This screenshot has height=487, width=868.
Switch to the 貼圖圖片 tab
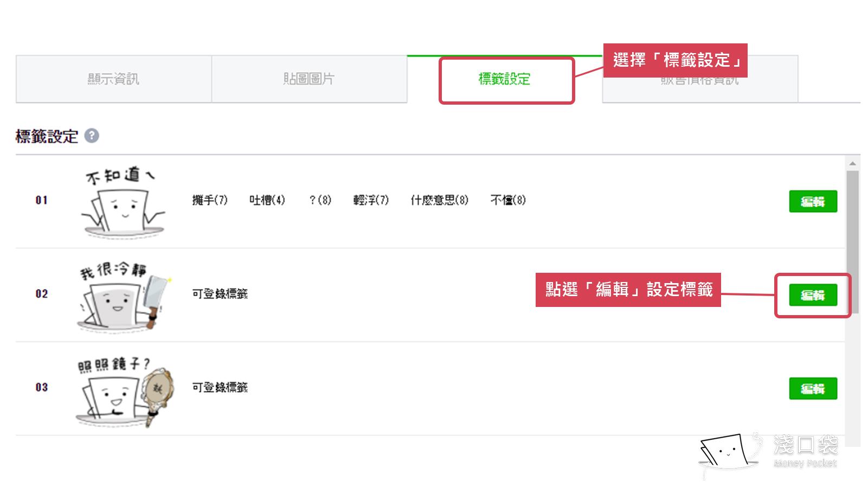click(x=308, y=79)
